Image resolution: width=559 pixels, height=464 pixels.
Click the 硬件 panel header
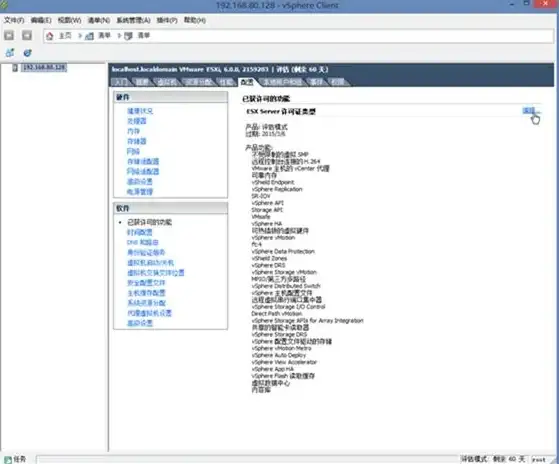[x=170, y=97]
